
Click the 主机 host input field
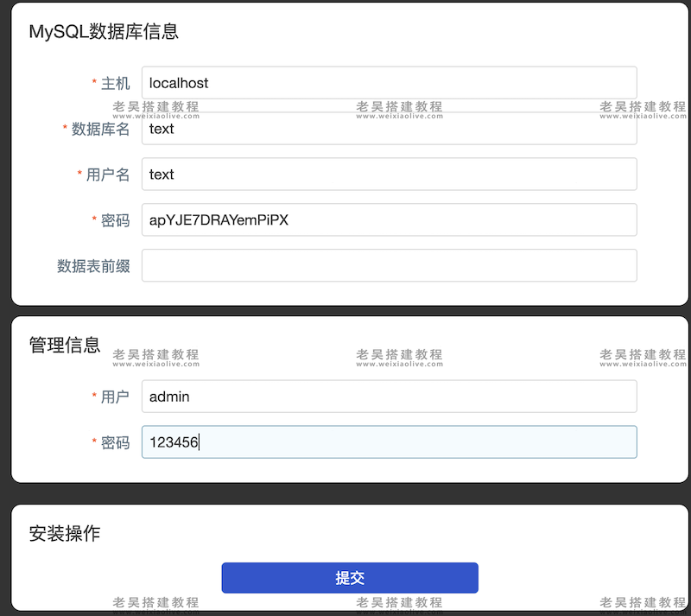pyautogui.click(x=389, y=83)
